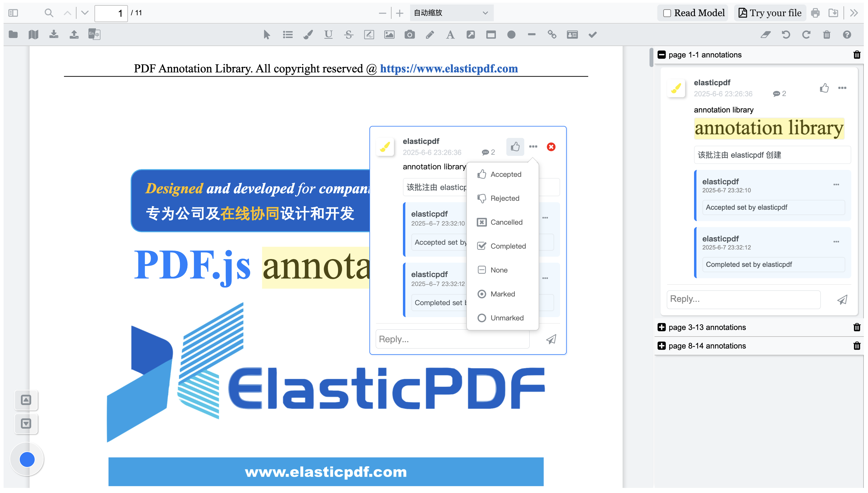The image size is (868, 493).
Task: Open the Eraser tool
Action: (x=765, y=34)
